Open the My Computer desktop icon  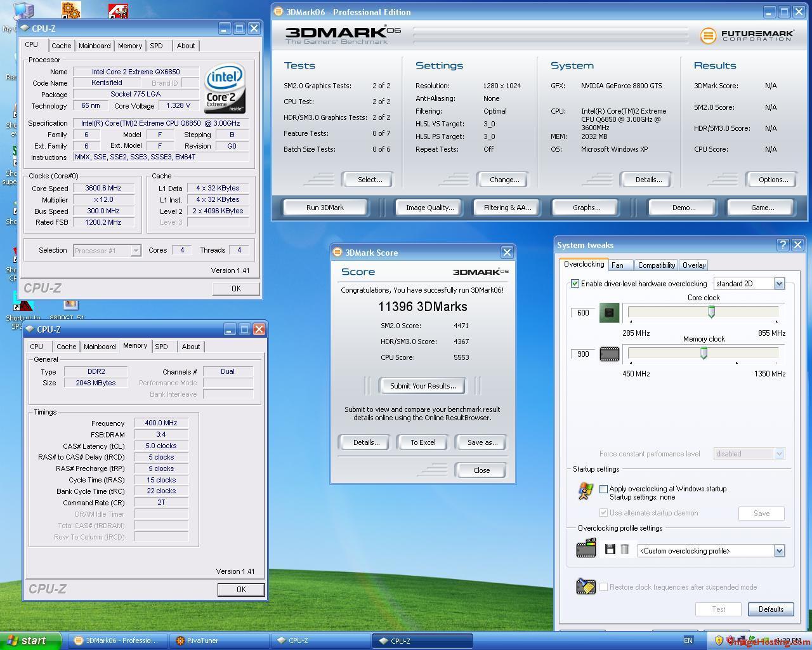[23, 11]
